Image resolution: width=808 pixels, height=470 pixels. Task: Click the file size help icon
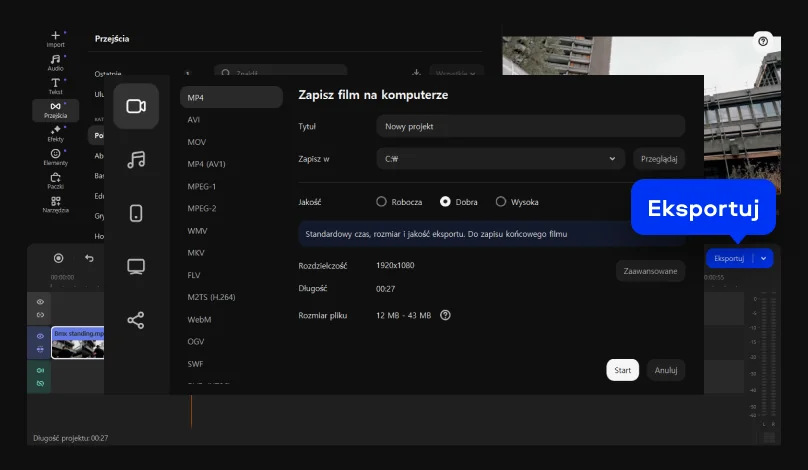coord(445,315)
